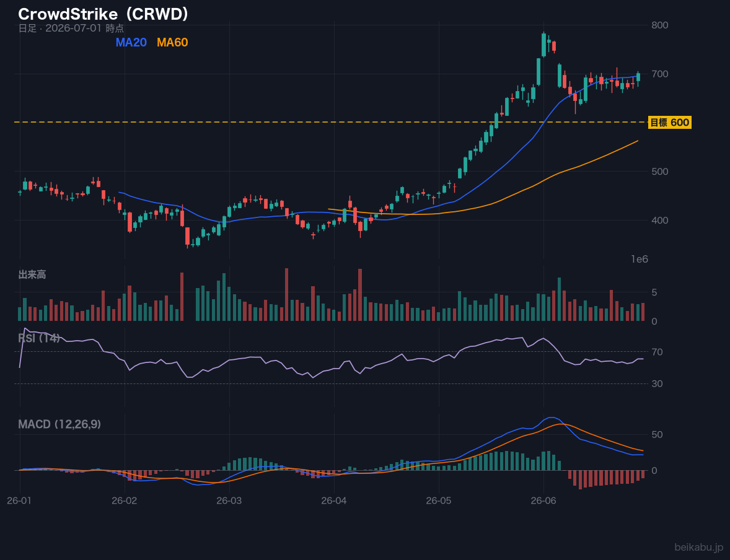Image resolution: width=730 pixels, height=560 pixels.
Task: Click the volume axis 5 label
Action: tap(654, 292)
